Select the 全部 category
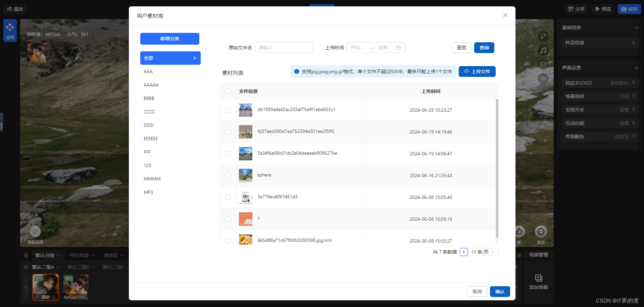Viewport: 644px width, 307px height. (170, 58)
